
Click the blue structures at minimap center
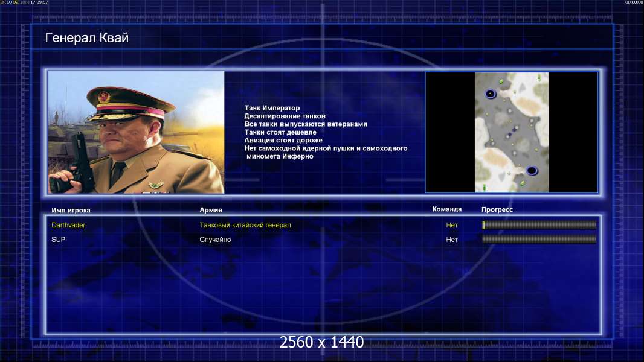(513, 131)
